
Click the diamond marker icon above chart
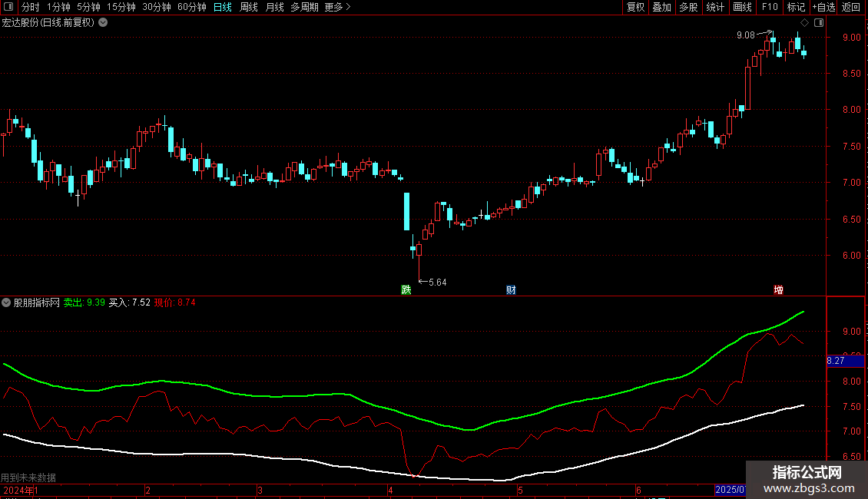(804, 23)
